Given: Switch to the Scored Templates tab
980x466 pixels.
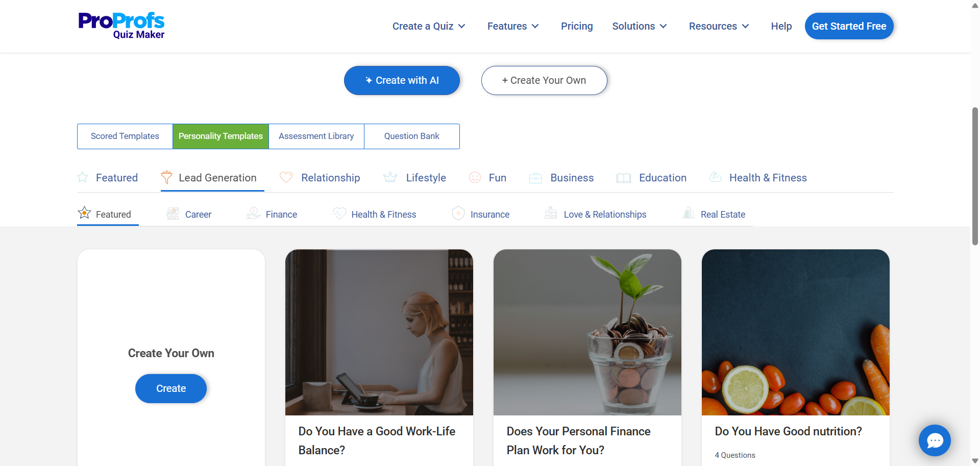Looking at the screenshot, I should (x=125, y=136).
